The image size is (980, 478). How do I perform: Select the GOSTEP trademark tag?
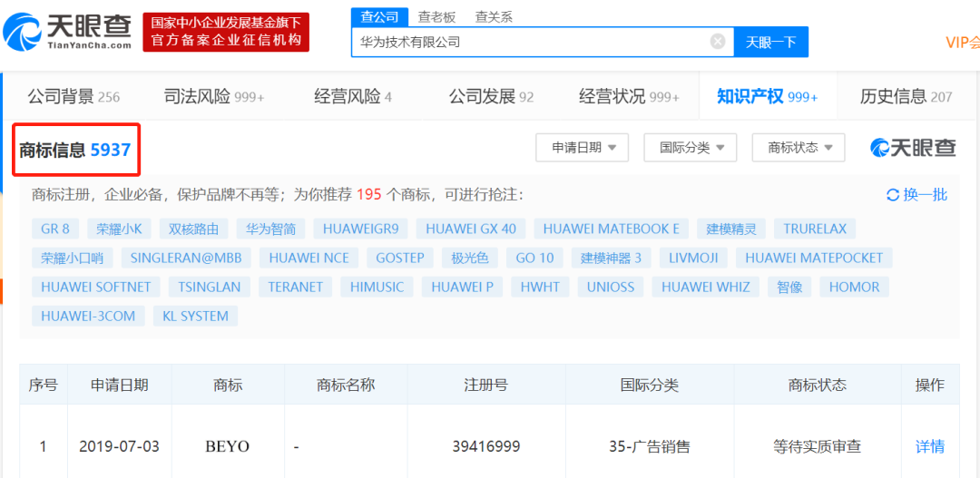coord(400,258)
